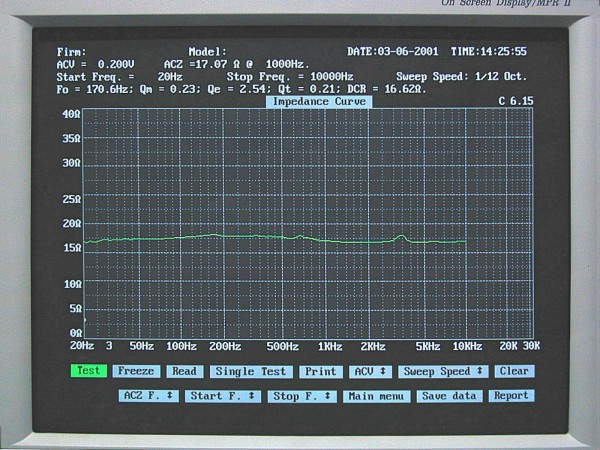The image size is (600, 450).
Task: Click the 200Hz axis label
Action: coord(225,347)
